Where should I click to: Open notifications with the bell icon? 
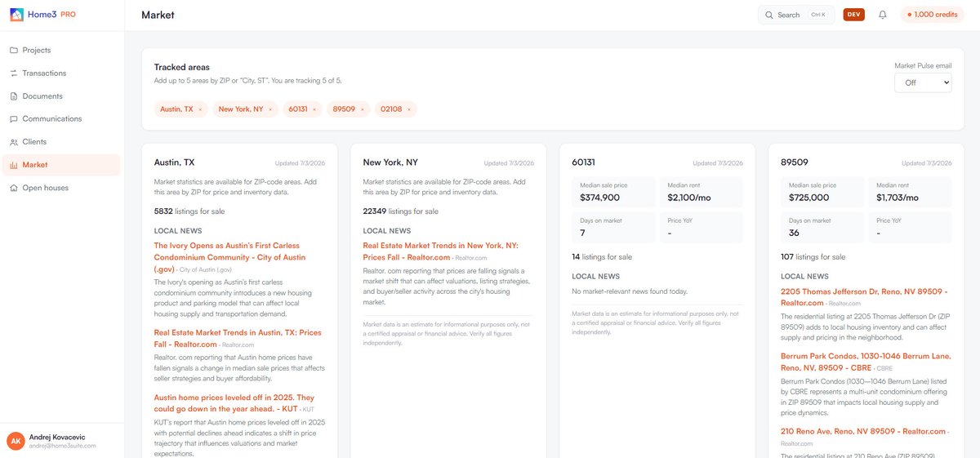coord(883,15)
